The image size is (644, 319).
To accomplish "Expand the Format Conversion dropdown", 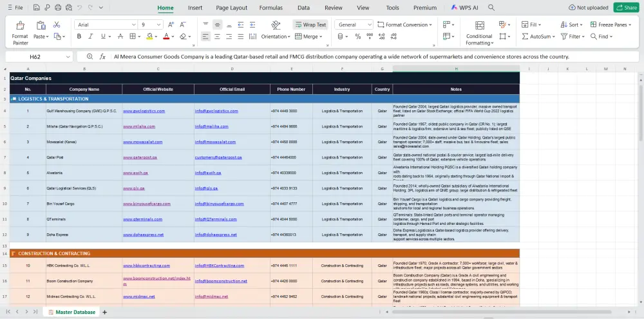I will [430, 24].
